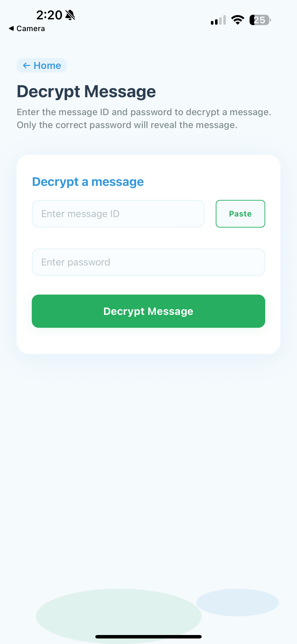Tap the home indicator bar
297x644 pixels.
(x=148, y=637)
